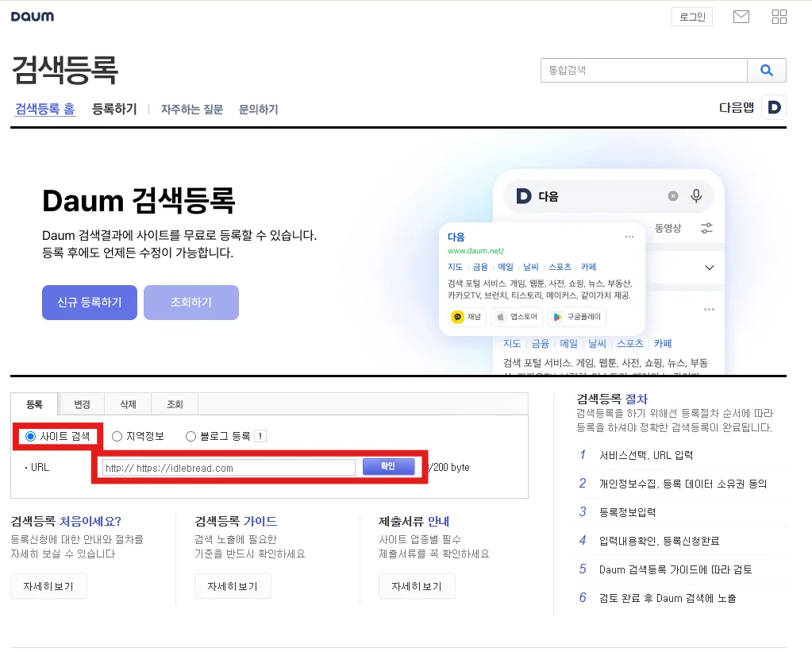Click the blue 확인 button
Image resolution: width=812 pixels, height=652 pixels.
[x=388, y=466]
